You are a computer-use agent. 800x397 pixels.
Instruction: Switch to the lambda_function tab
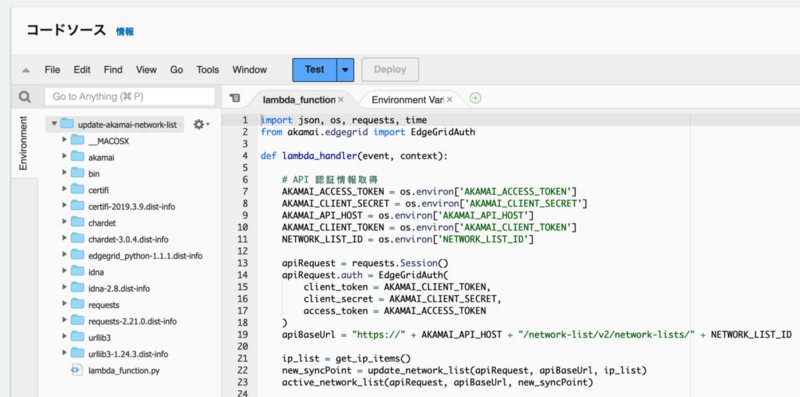(x=299, y=100)
